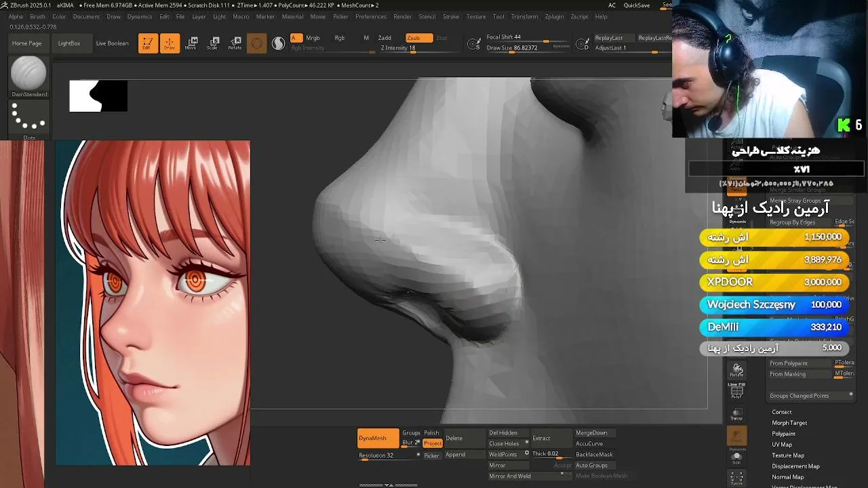Open the Material menu
Viewport: 868px width, 488px height.
click(x=292, y=16)
